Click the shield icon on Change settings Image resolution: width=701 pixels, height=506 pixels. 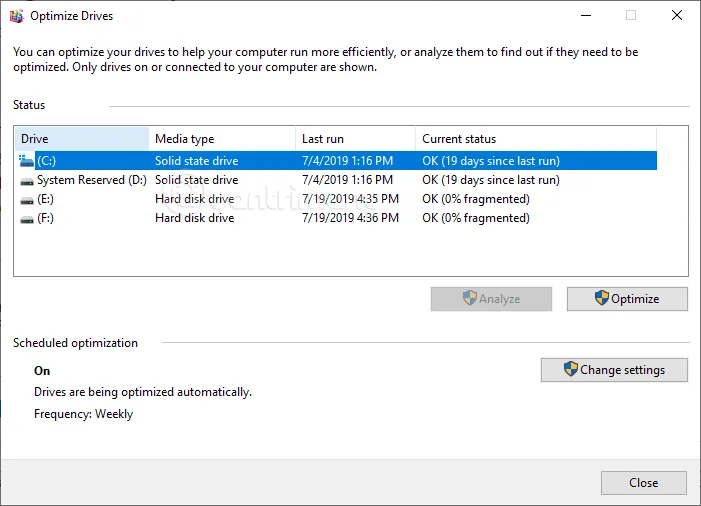coord(570,369)
